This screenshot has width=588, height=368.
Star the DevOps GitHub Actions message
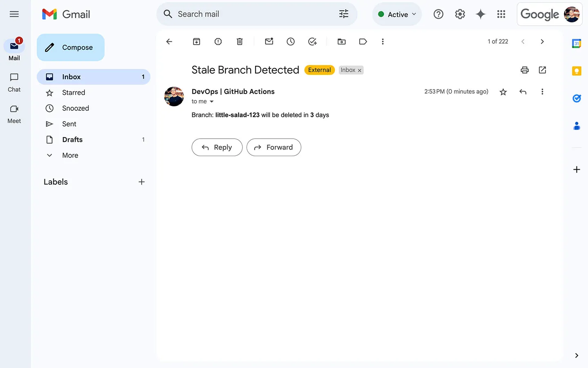point(503,92)
